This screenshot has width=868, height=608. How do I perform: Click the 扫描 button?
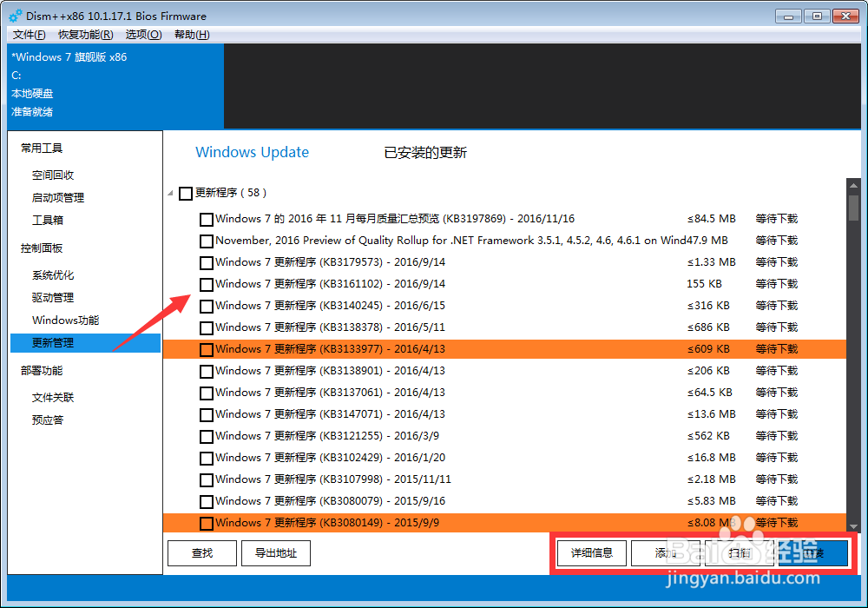click(x=739, y=553)
